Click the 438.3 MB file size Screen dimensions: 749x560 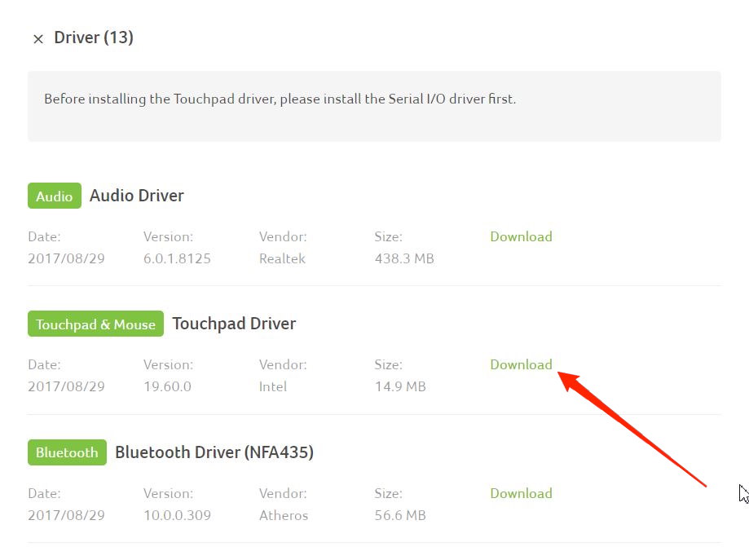[x=404, y=258]
